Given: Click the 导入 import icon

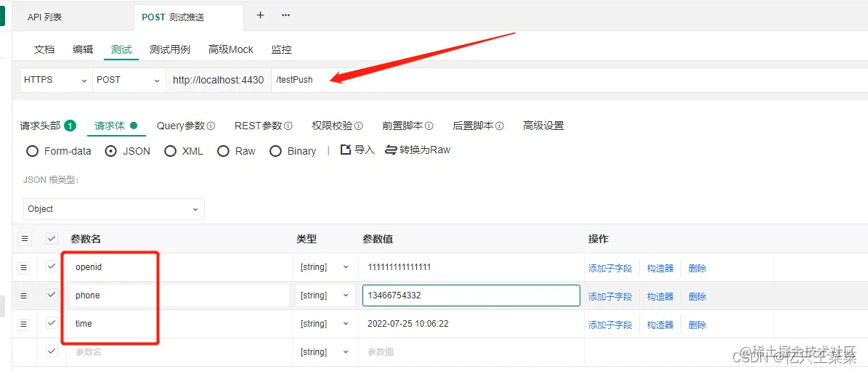Looking at the screenshot, I should pyautogui.click(x=346, y=150).
